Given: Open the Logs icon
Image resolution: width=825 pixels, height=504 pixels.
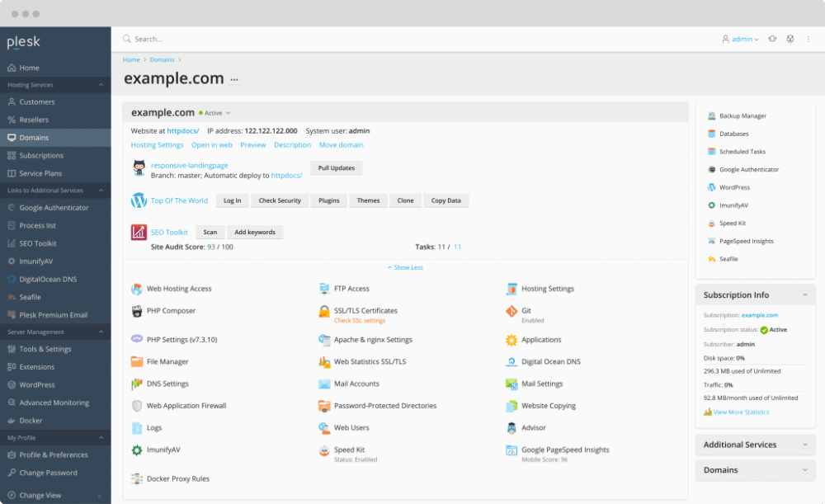Looking at the screenshot, I should 137,428.
